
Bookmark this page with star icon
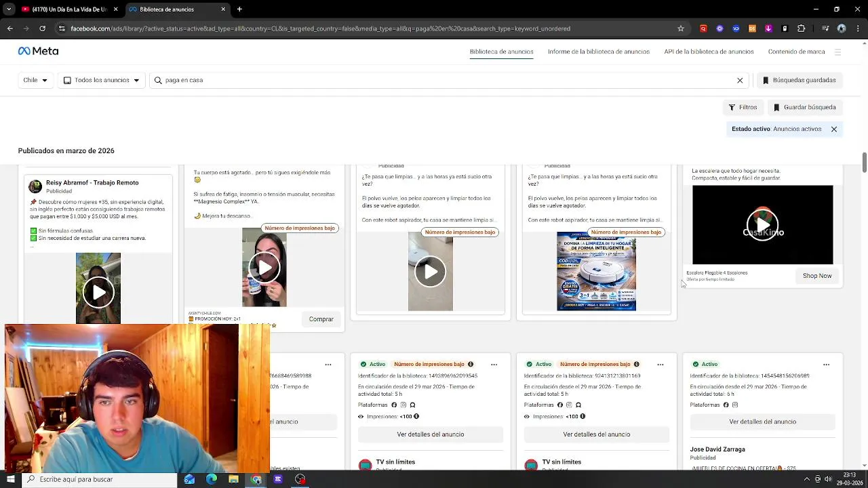coord(681,28)
